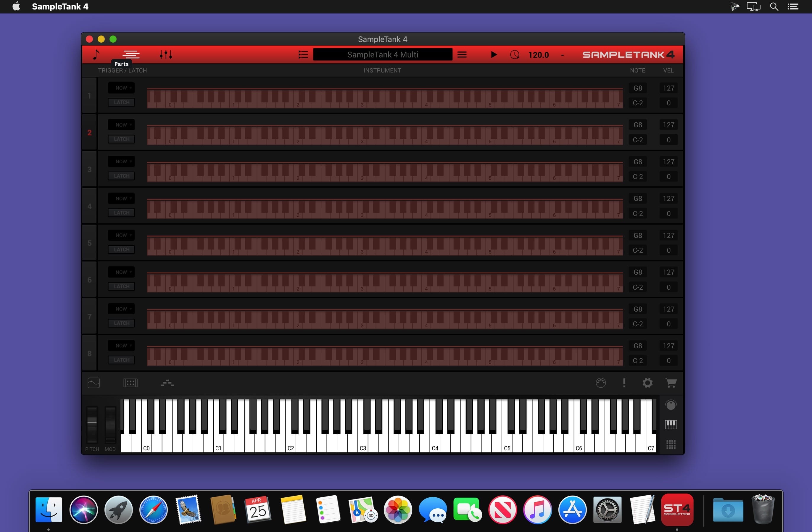
Task: Select part number 2
Action: pyautogui.click(x=89, y=132)
